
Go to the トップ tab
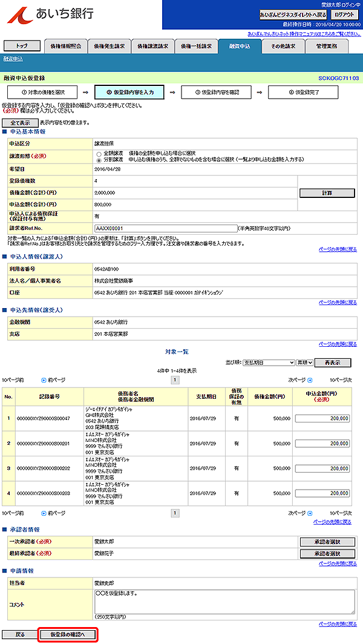[x=21, y=47]
